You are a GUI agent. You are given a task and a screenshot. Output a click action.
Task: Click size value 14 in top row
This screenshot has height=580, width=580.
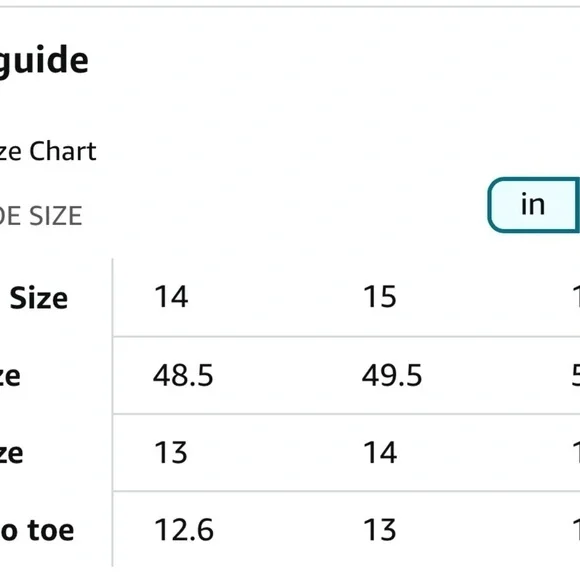click(x=171, y=297)
